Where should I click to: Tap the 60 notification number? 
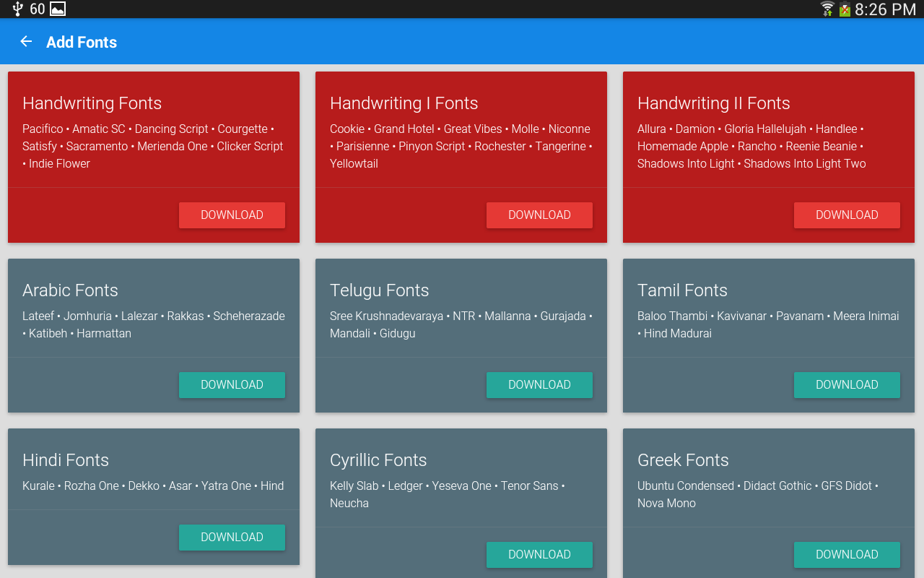click(38, 9)
